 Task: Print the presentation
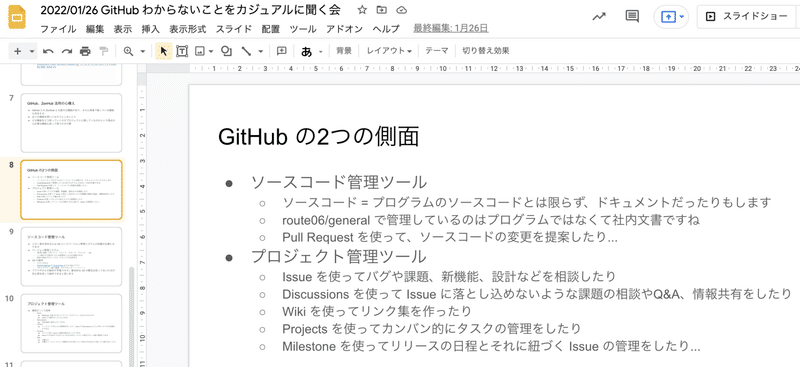85,51
